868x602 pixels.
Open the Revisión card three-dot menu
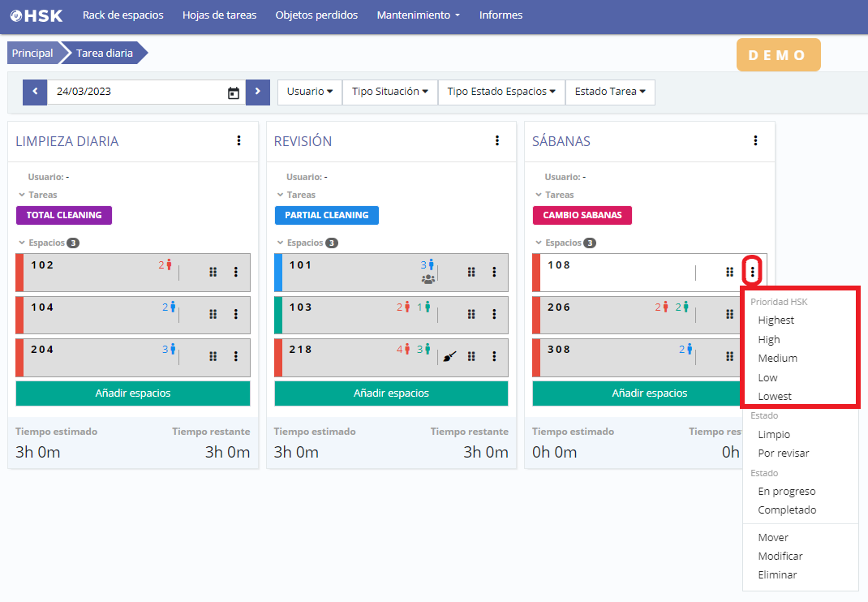(x=497, y=141)
